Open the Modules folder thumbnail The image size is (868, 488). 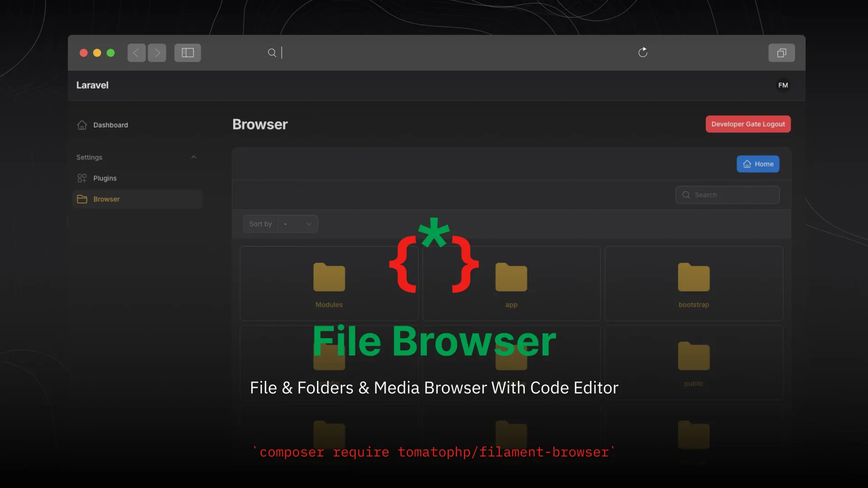(329, 278)
